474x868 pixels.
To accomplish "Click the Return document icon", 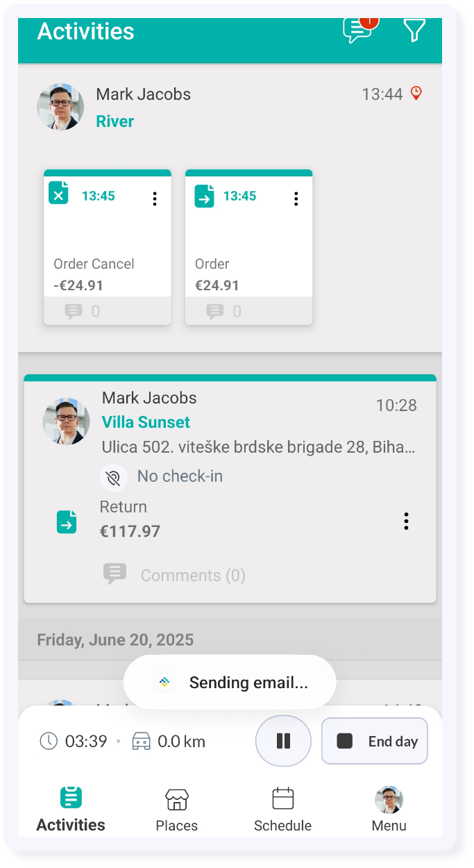I will pos(67,522).
